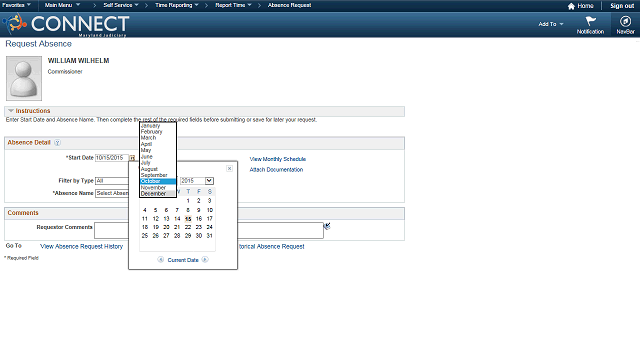
Task: Click the Absence Request breadcrumb
Action: (x=289, y=5)
